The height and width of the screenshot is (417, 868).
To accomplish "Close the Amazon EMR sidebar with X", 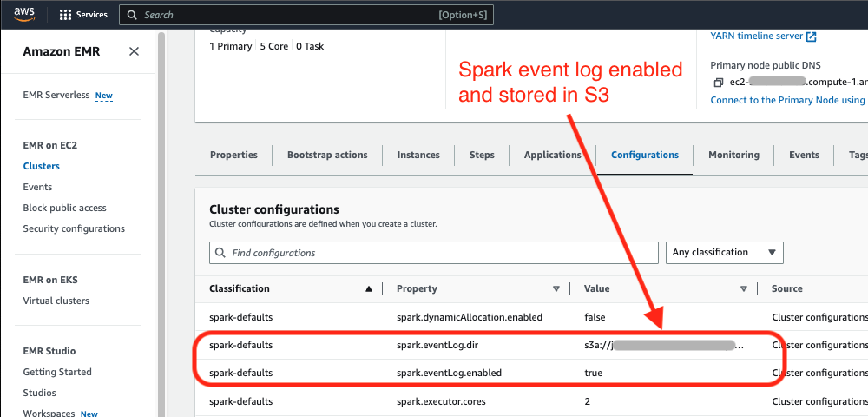I will point(134,51).
